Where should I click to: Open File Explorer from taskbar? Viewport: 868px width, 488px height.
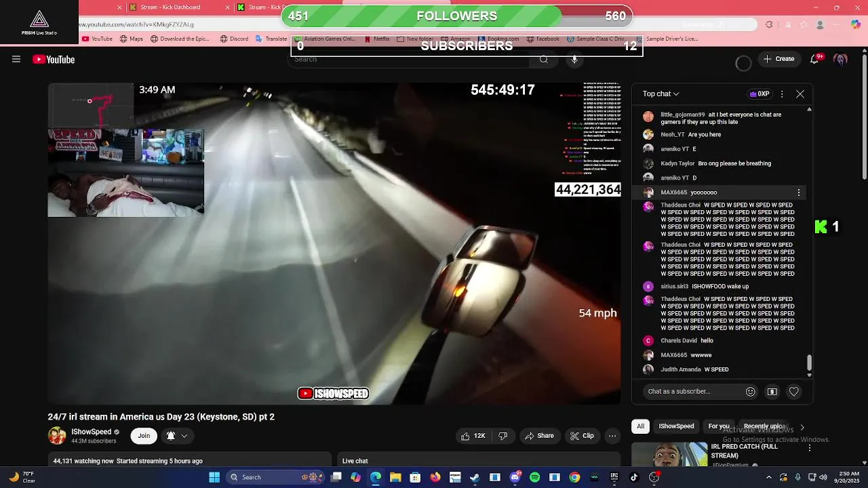click(x=395, y=477)
